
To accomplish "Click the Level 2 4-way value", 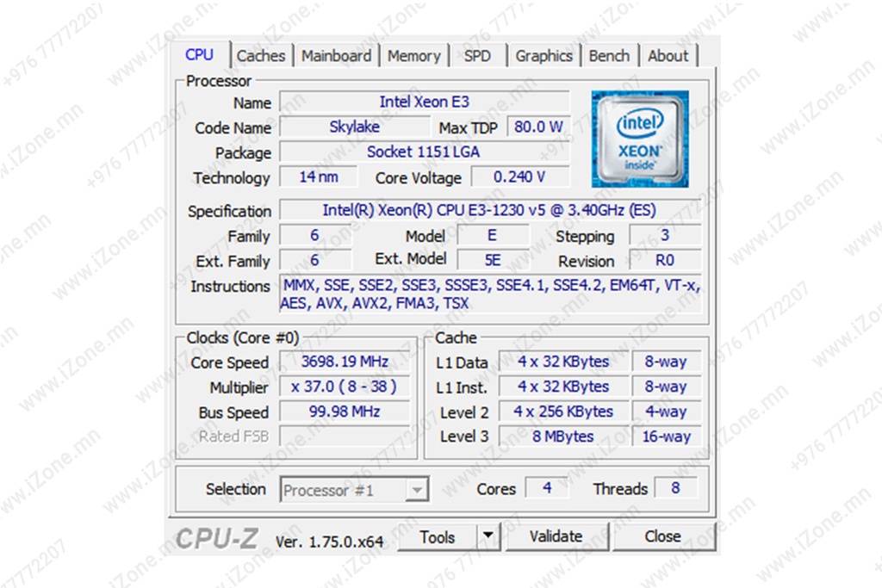I will [x=667, y=412].
